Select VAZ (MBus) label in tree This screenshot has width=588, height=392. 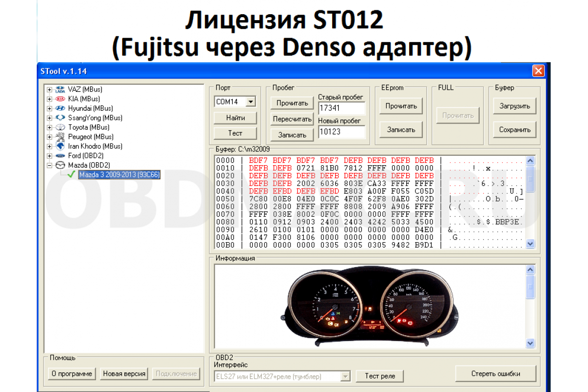point(85,89)
